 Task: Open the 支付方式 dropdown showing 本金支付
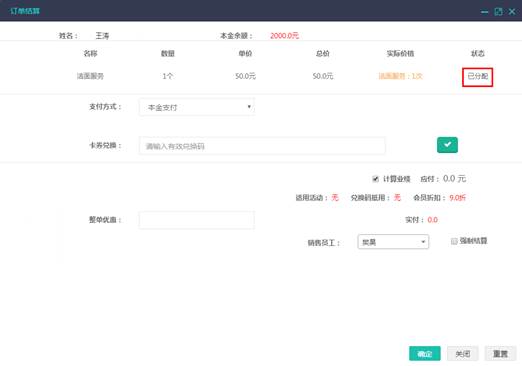point(197,107)
